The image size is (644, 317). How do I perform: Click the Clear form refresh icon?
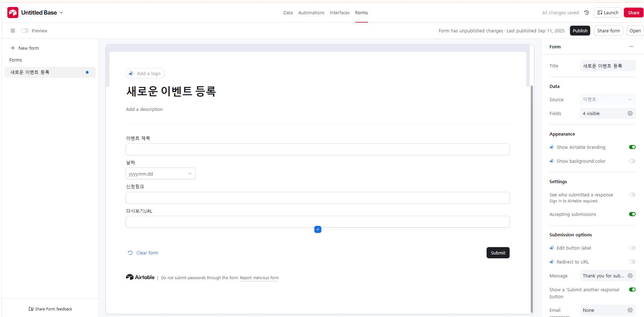click(130, 253)
